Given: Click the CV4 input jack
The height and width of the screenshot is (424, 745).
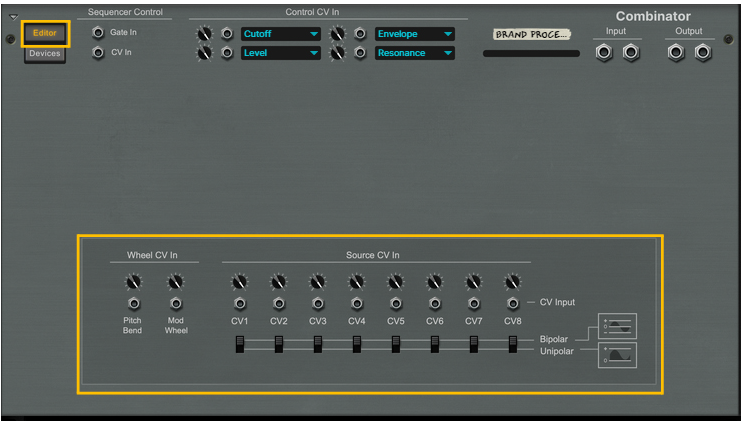Looking at the screenshot, I should (x=356, y=303).
